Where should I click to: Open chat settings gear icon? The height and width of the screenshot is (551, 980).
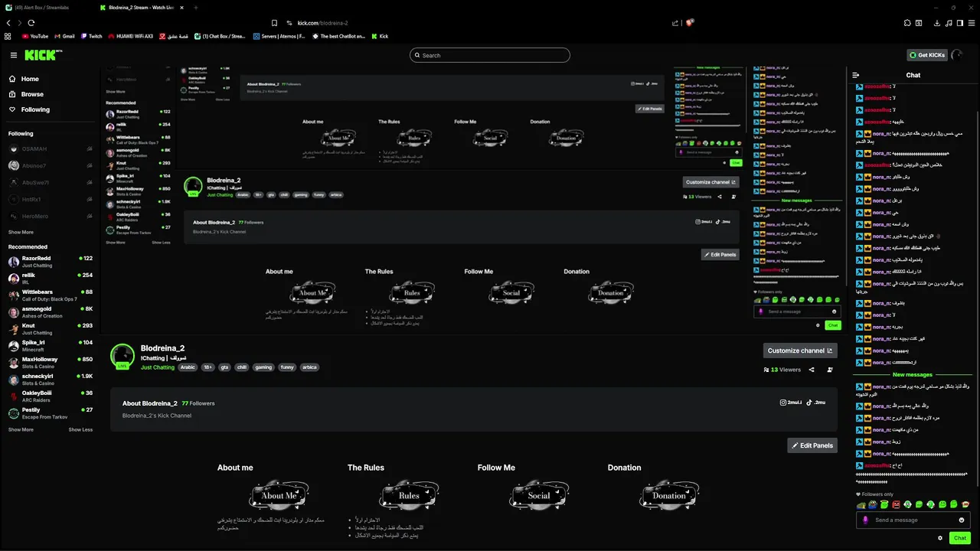pos(940,538)
